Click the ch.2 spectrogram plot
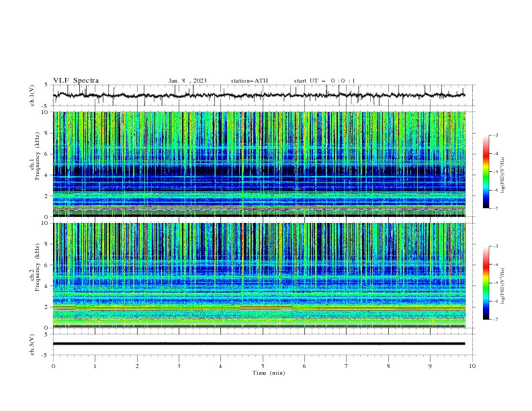 [x=259, y=275]
